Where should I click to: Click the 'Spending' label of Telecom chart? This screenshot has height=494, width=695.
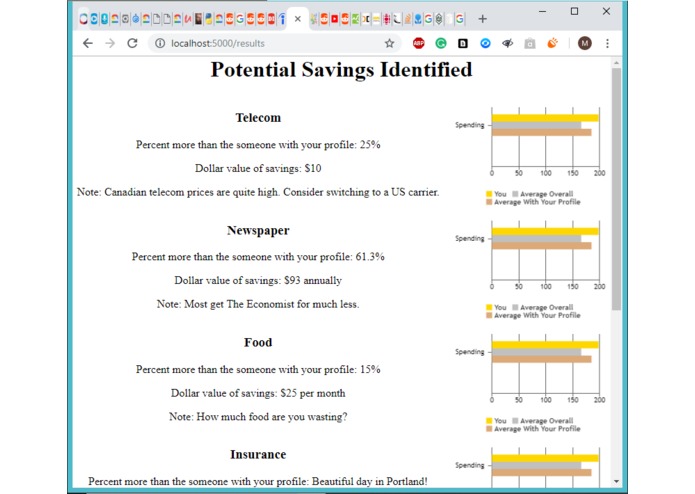(470, 125)
